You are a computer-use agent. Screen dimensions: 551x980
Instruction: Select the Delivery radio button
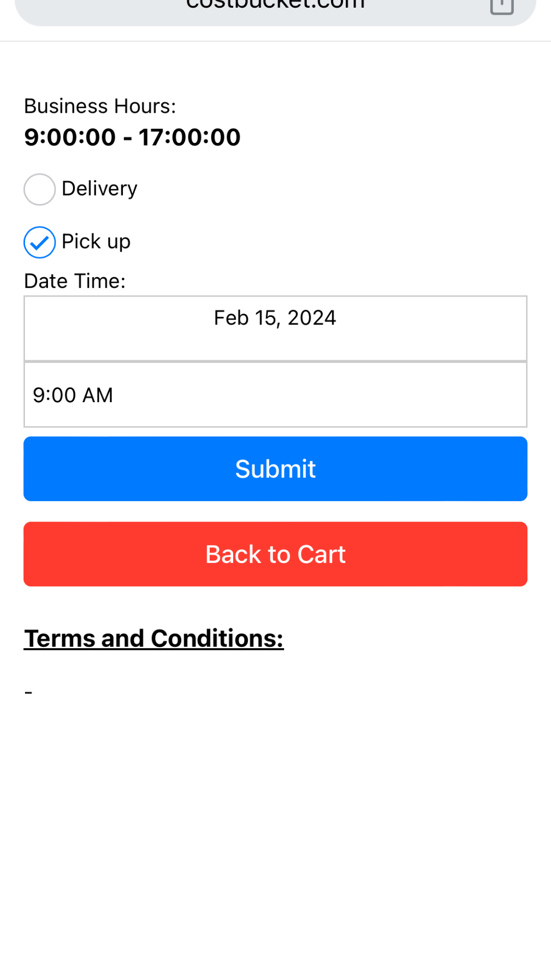coord(39,189)
